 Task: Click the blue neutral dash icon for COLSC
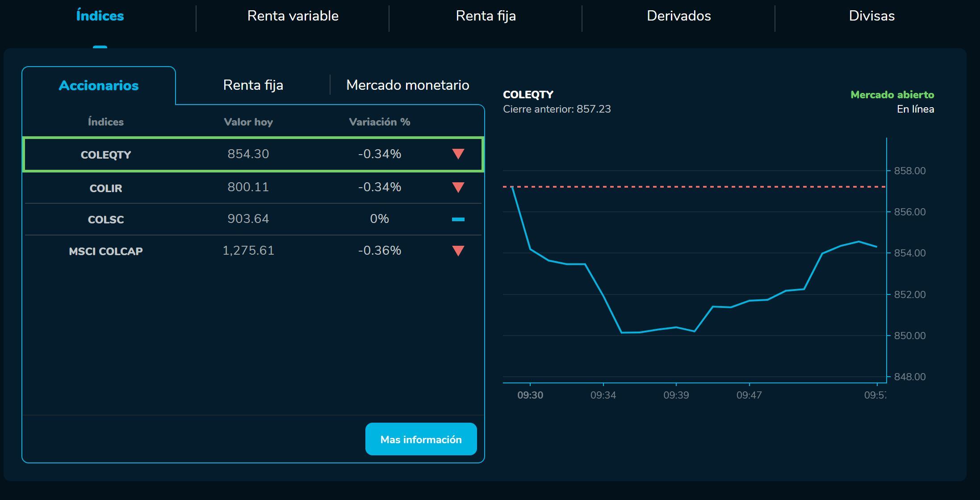[x=457, y=219]
